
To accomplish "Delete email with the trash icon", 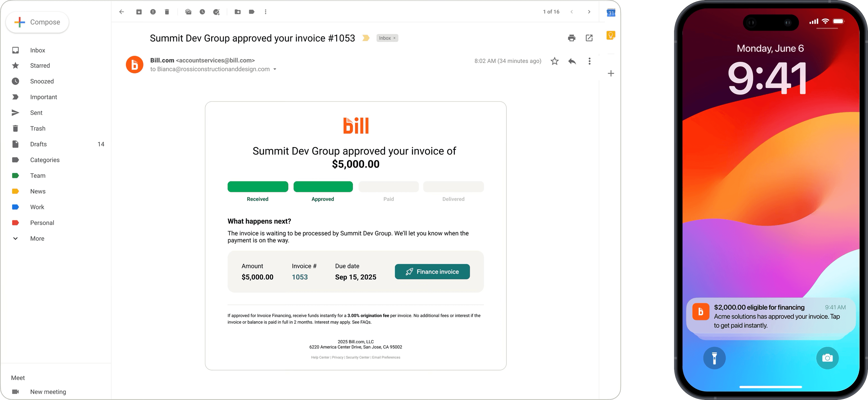I will [167, 12].
